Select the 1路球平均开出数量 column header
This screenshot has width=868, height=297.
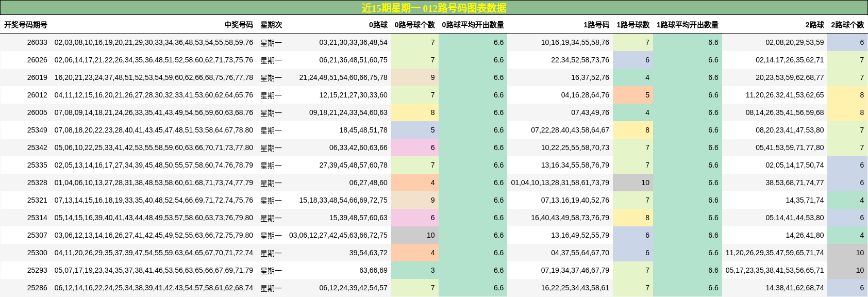click(x=688, y=25)
